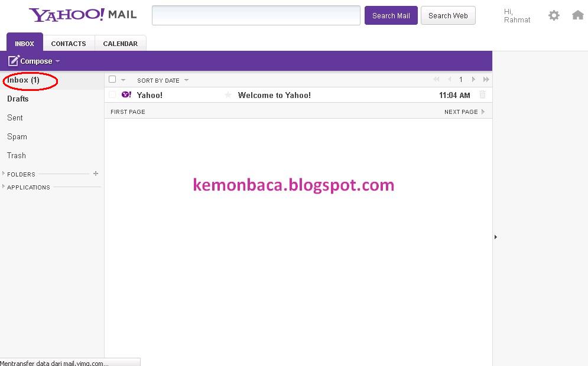Click the next page arrow beside page number
This screenshot has width=588, height=366.
tap(473, 80)
